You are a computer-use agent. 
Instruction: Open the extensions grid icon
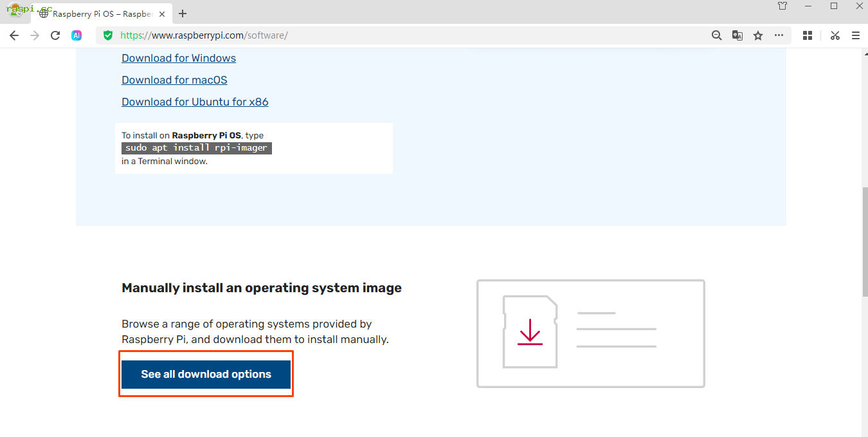[x=808, y=35]
